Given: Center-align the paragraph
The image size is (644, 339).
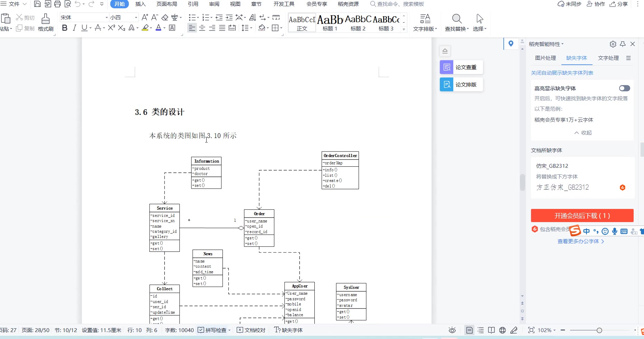Looking at the screenshot, I should click(202, 28).
